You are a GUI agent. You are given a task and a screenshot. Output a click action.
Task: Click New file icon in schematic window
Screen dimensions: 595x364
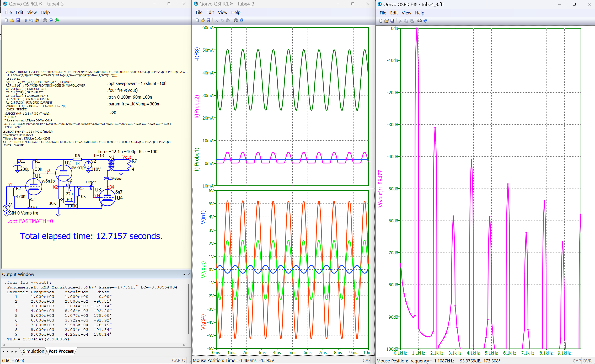[6, 20]
